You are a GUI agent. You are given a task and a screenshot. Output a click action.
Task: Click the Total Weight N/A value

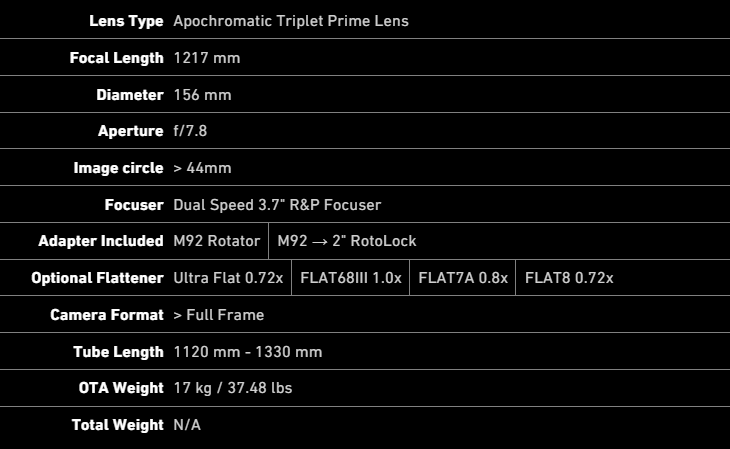187,425
